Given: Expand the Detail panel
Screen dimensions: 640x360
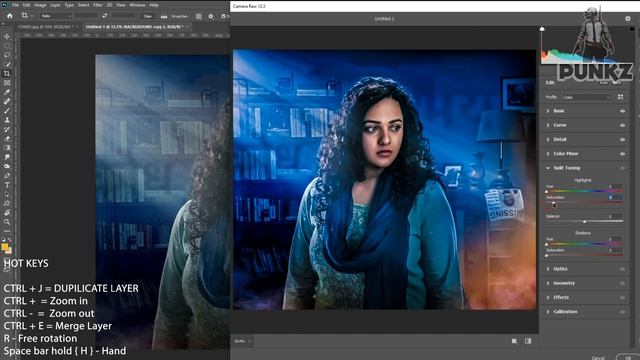Looking at the screenshot, I should pyautogui.click(x=548, y=140).
